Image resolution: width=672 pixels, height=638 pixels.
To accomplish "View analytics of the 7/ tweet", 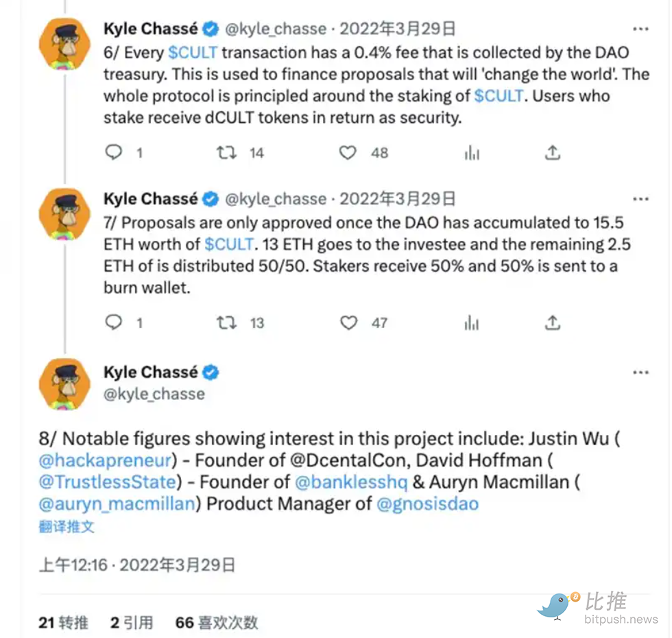I will pos(472,322).
